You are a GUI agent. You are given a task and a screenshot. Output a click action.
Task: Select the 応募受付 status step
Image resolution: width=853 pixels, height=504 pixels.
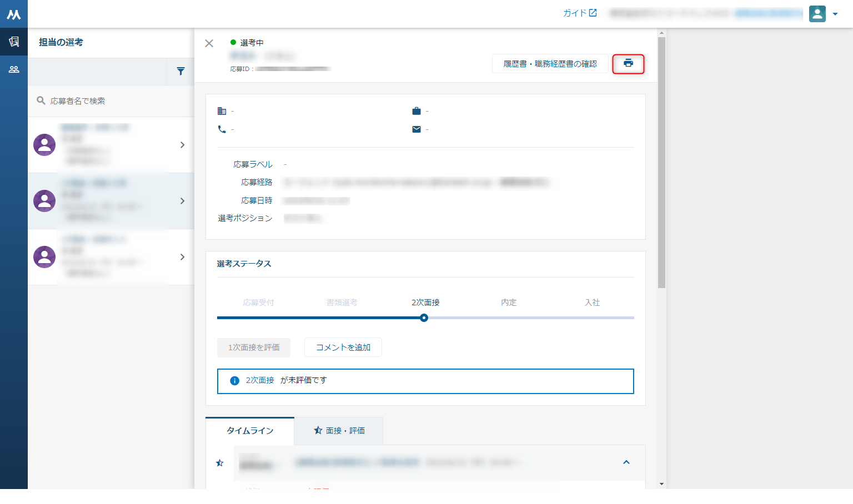coord(258,303)
